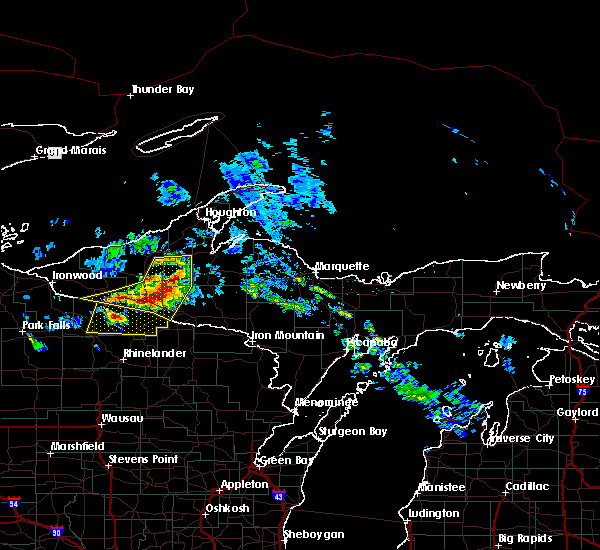Screen dimensions: 600x550
Task: Select the Oshkosh city label
Action: (227, 509)
